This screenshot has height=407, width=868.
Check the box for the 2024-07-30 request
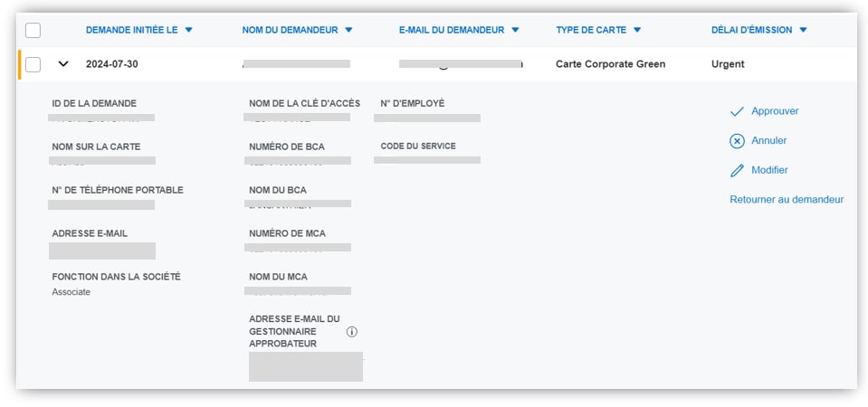point(33,64)
